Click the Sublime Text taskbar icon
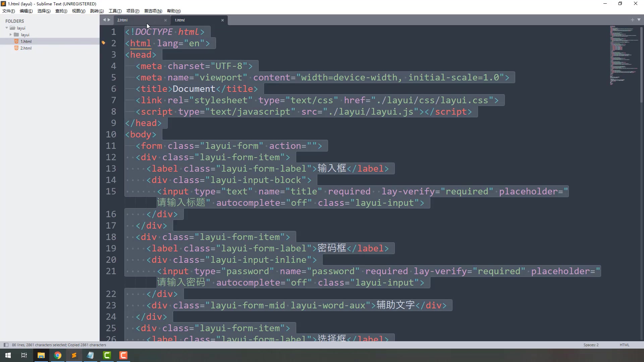This screenshot has width=644, height=362. pyautogui.click(x=74, y=355)
